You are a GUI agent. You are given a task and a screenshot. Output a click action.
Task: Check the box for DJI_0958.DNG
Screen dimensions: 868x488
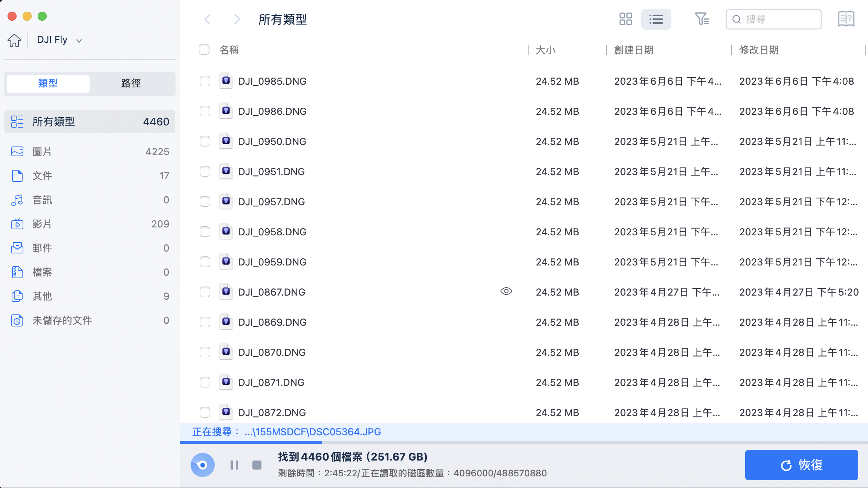(205, 232)
